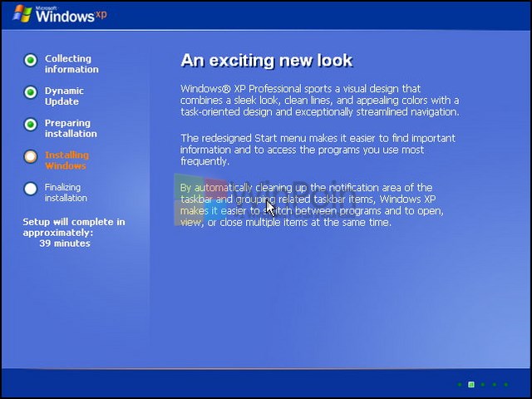Click the '39 minutes' time estimate
Screen dimensions: 532x399
point(65,244)
